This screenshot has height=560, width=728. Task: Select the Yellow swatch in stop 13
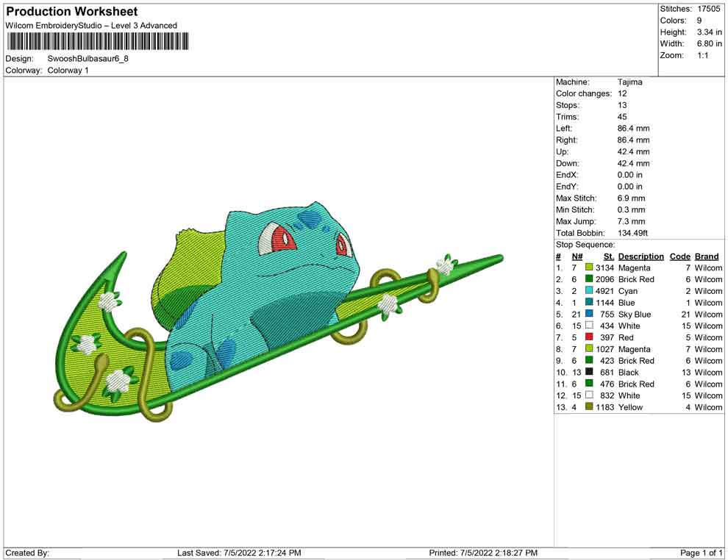(x=589, y=407)
